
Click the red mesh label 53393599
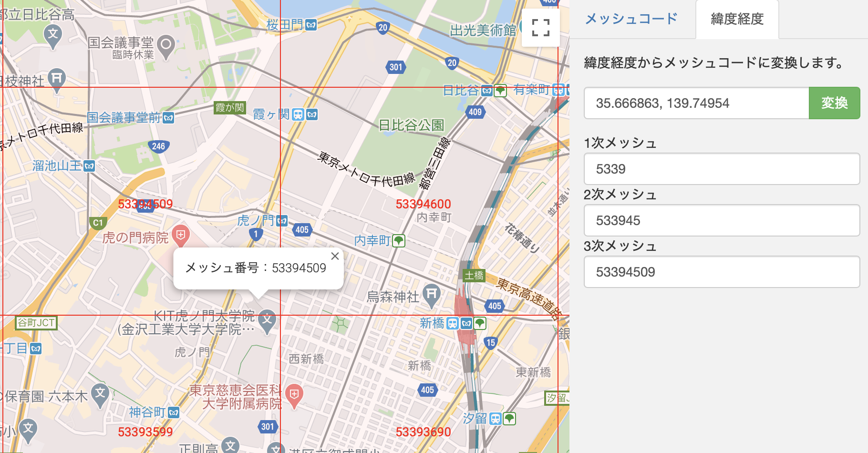pos(145,432)
